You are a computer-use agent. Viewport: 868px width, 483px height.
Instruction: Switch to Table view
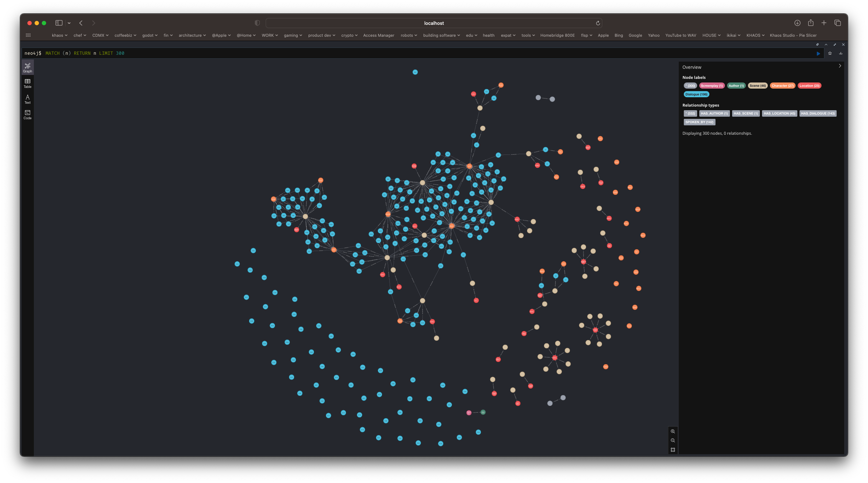click(x=27, y=83)
